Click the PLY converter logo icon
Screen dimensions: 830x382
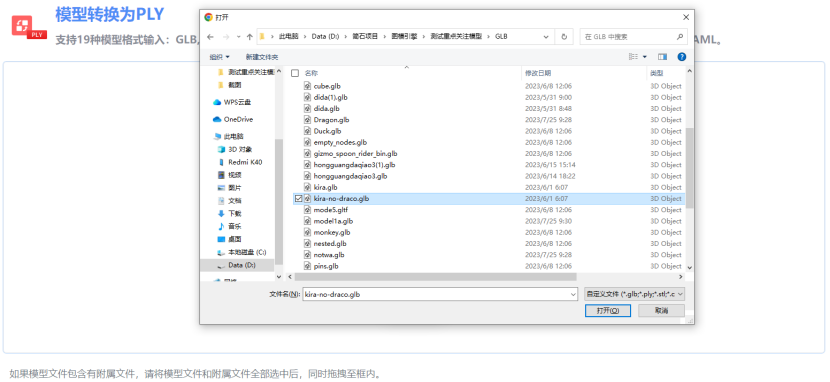pos(29,28)
